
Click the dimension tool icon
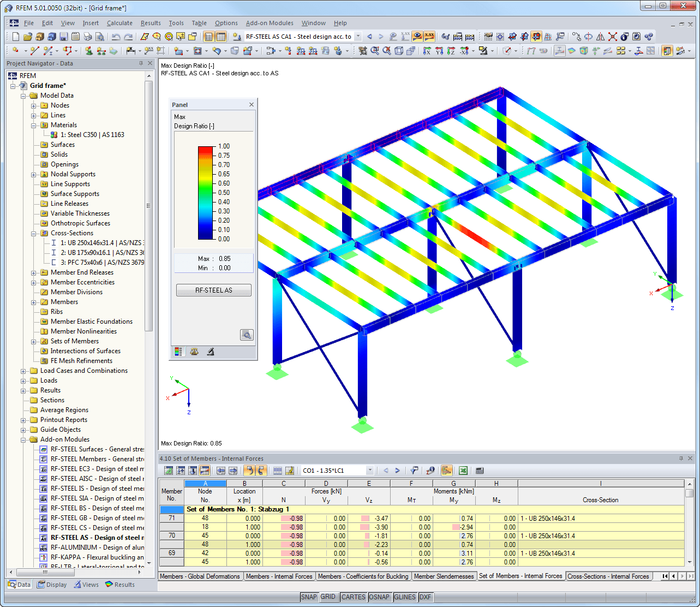(x=131, y=51)
